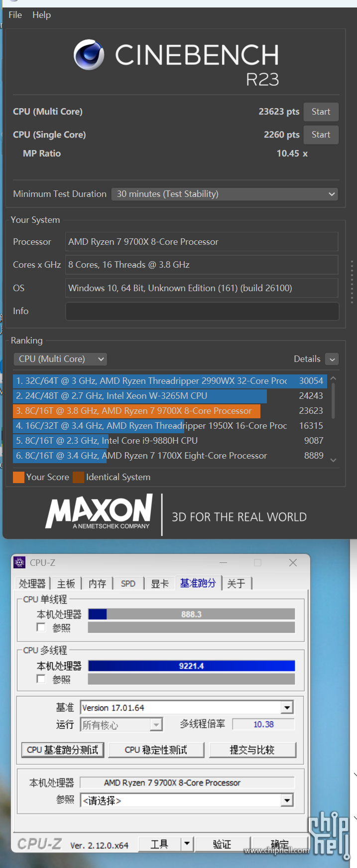Open the CPU (Multi Core) ranking dropdown

pos(60,359)
